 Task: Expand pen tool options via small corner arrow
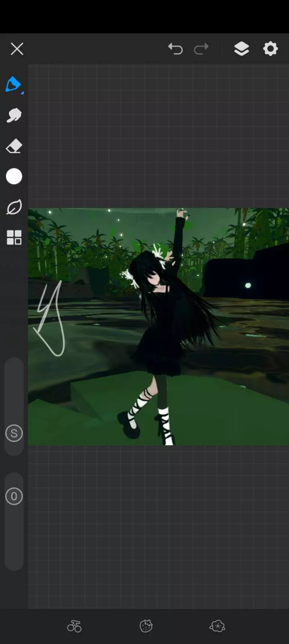(22, 93)
